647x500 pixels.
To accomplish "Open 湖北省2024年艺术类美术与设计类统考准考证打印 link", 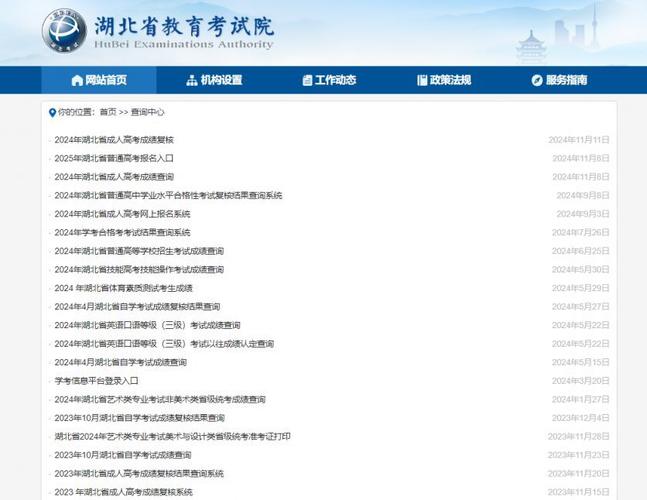I will (172, 437).
